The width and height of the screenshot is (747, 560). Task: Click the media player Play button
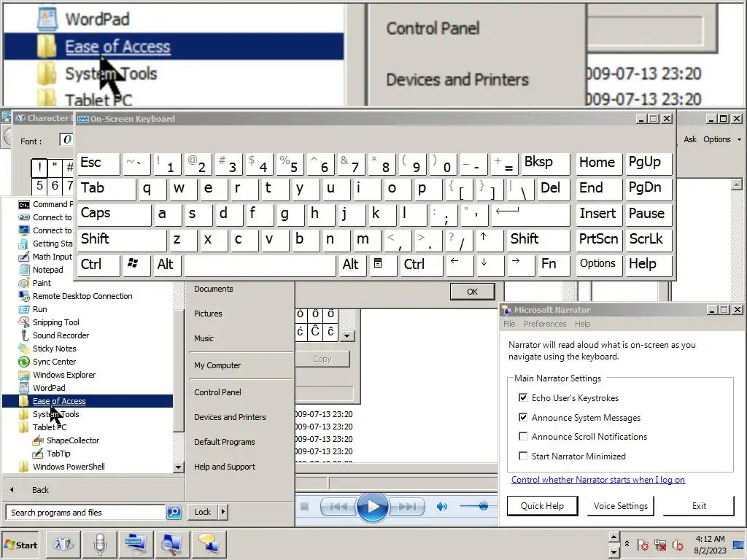tap(372, 507)
